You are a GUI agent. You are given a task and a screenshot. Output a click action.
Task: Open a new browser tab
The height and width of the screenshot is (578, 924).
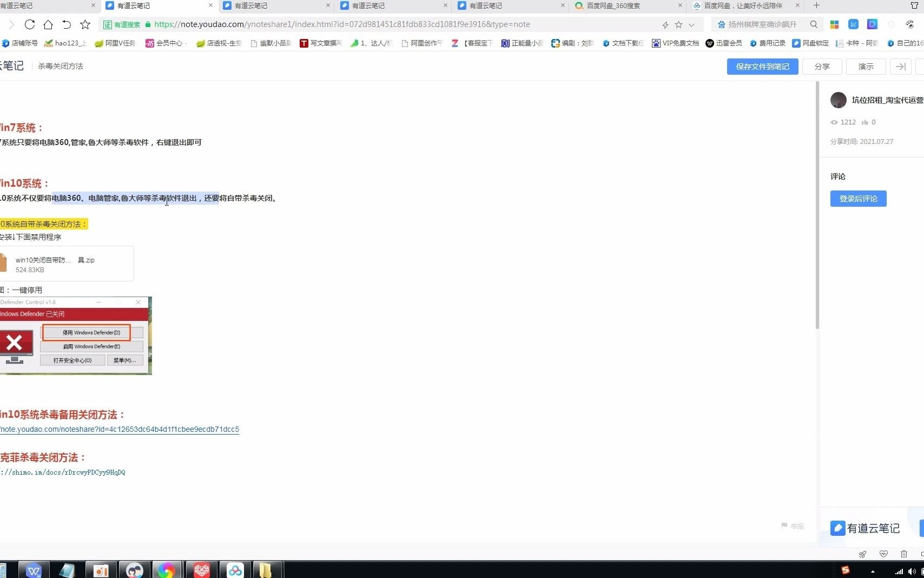click(816, 5)
